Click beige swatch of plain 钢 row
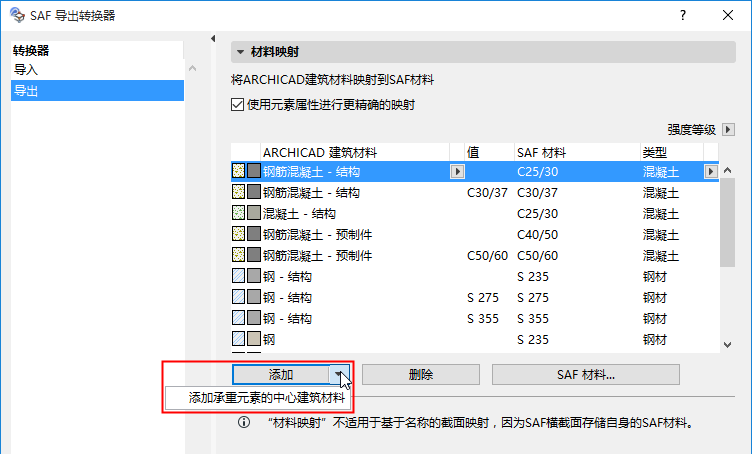This screenshot has height=454, width=752. (x=254, y=339)
